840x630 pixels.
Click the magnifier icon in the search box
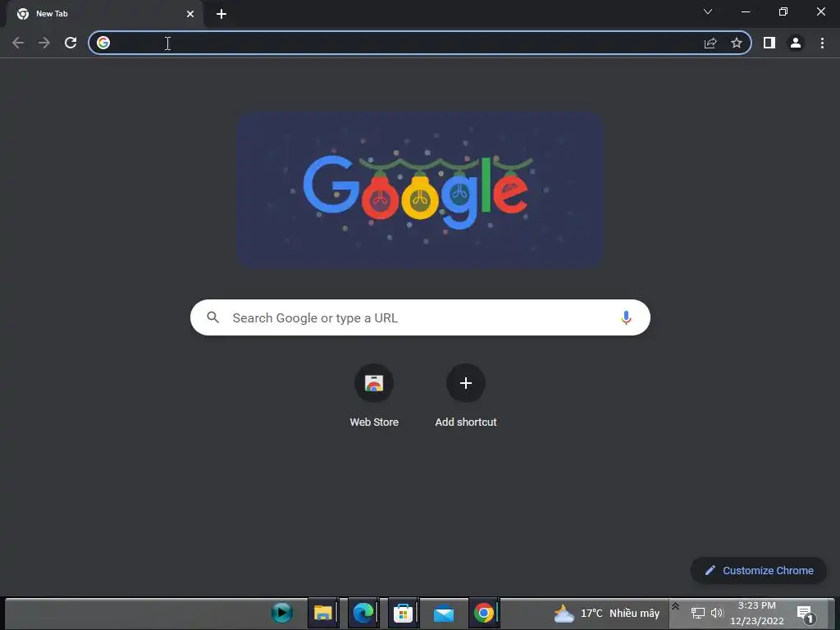212,317
